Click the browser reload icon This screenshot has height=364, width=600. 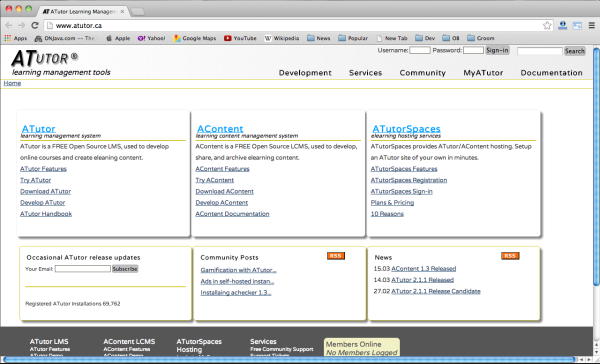[35, 25]
